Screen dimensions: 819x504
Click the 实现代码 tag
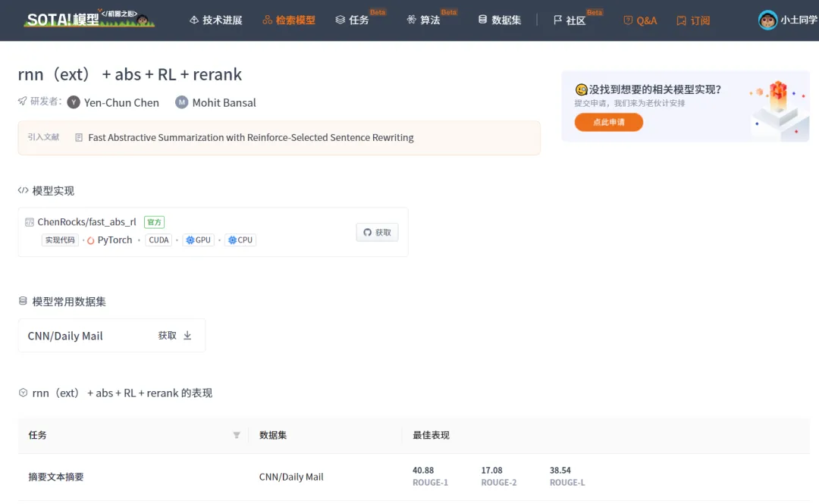tap(60, 240)
